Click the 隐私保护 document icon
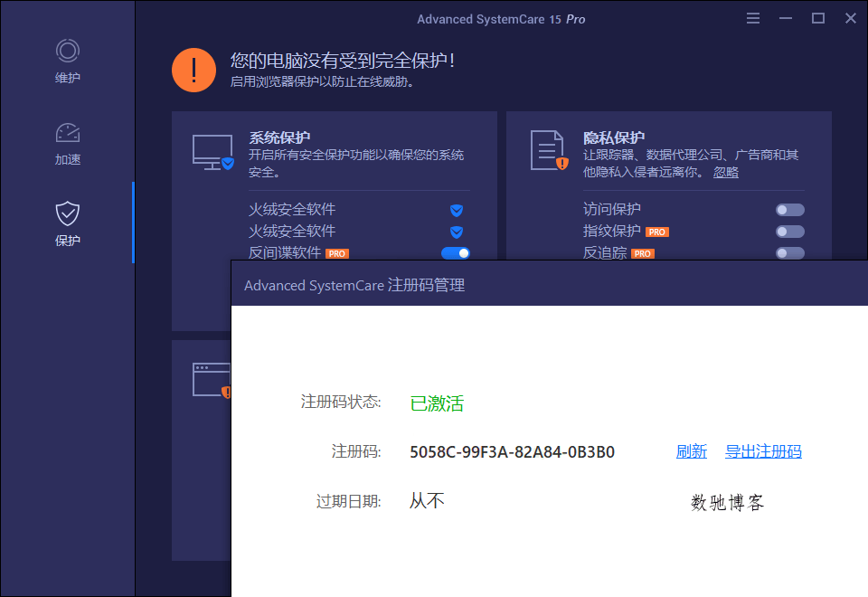The width and height of the screenshot is (868, 597). click(549, 150)
